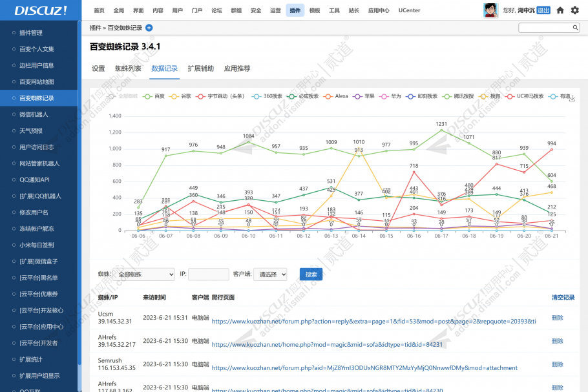Switch to the 设置 tab
This screenshot has height=392, width=588.
tap(98, 68)
